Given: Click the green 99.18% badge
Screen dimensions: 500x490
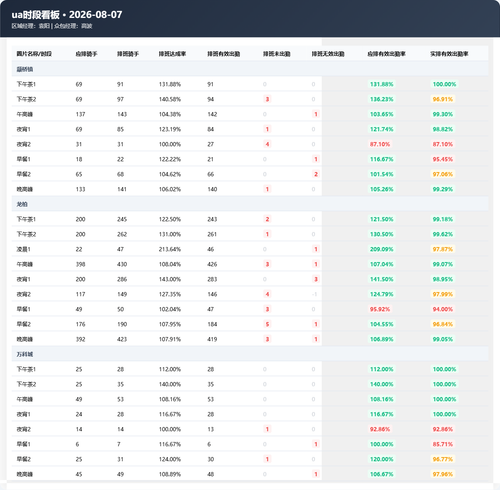Looking at the screenshot, I should click(x=443, y=219).
